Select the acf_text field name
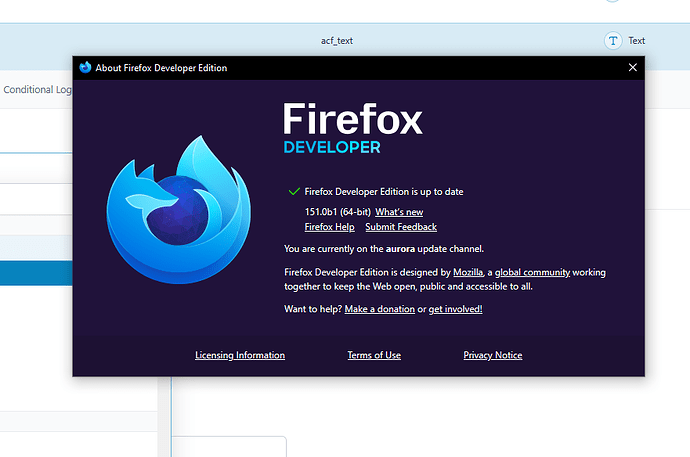The height and width of the screenshot is (457, 690). click(x=337, y=41)
